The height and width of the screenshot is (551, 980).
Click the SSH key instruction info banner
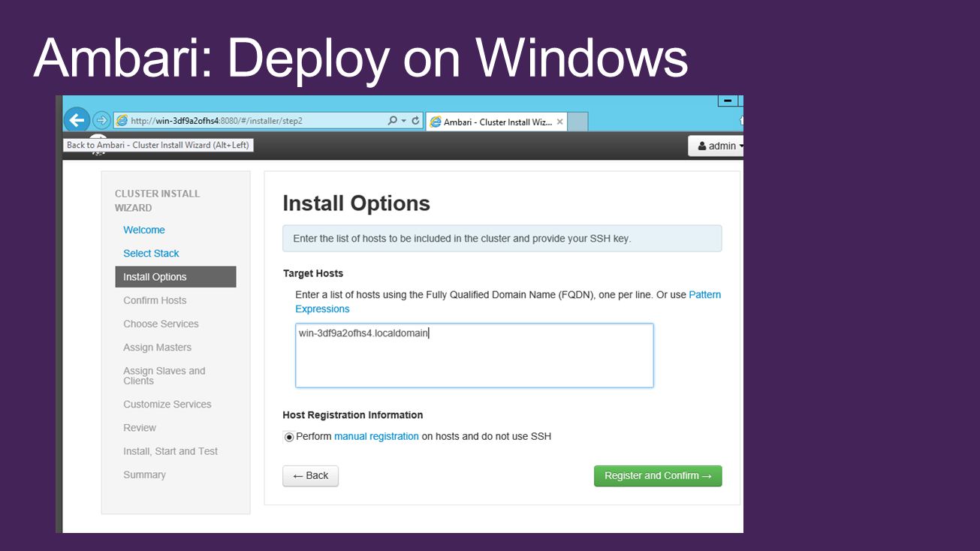pyautogui.click(x=502, y=239)
